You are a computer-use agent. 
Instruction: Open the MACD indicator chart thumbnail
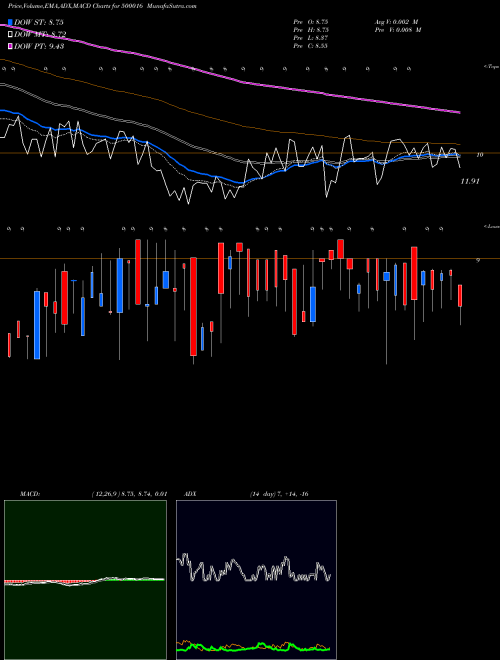pyautogui.click(x=85, y=580)
